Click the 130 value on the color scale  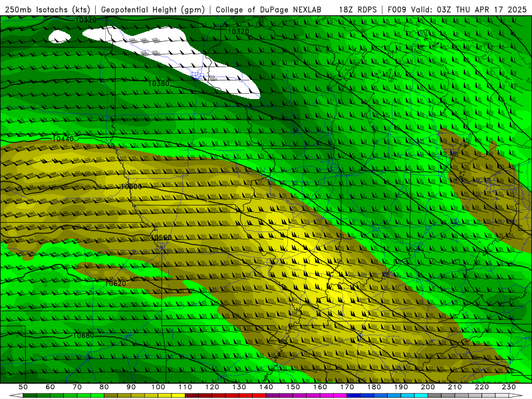click(x=239, y=387)
